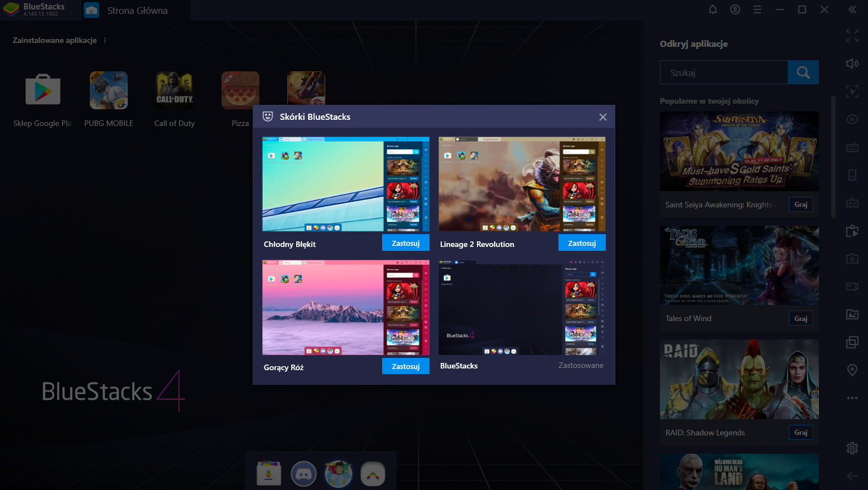The height and width of the screenshot is (490, 868).
Task: Select the BlueStacks default skin thumbnail
Action: coord(522,307)
